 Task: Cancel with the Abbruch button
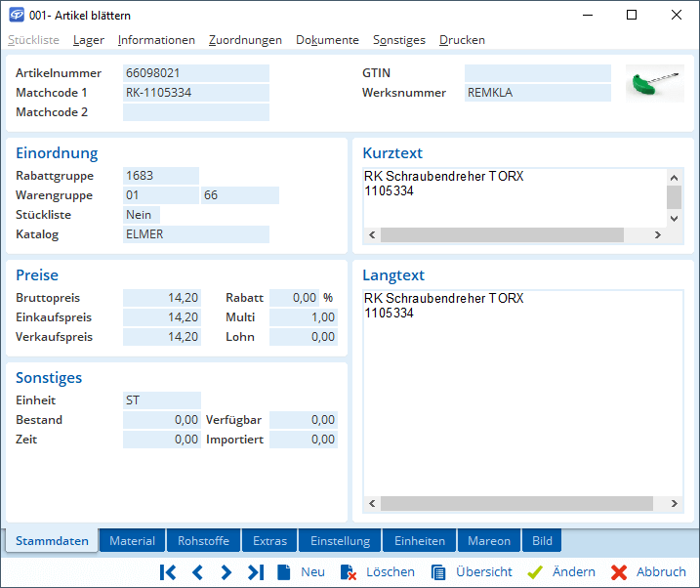648,572
